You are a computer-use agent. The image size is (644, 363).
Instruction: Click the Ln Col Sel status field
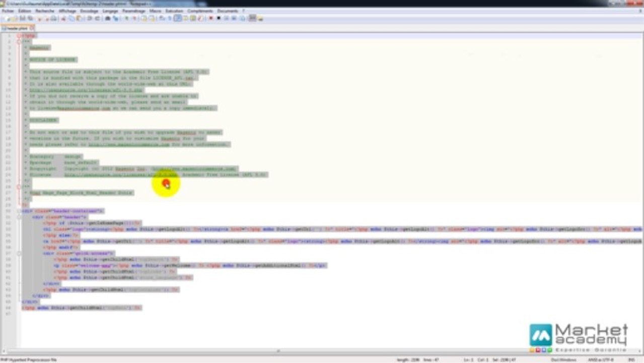[x=490, y=359]
